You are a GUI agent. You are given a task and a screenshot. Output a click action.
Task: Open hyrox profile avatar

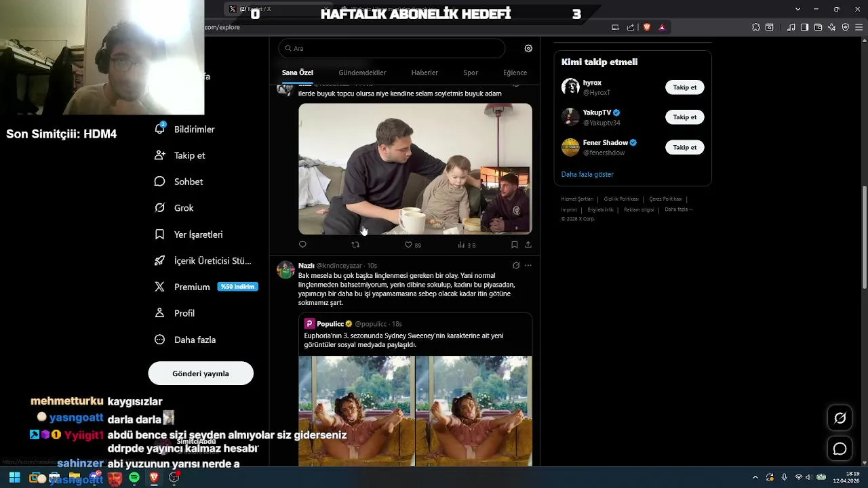(x=570, y=87)
